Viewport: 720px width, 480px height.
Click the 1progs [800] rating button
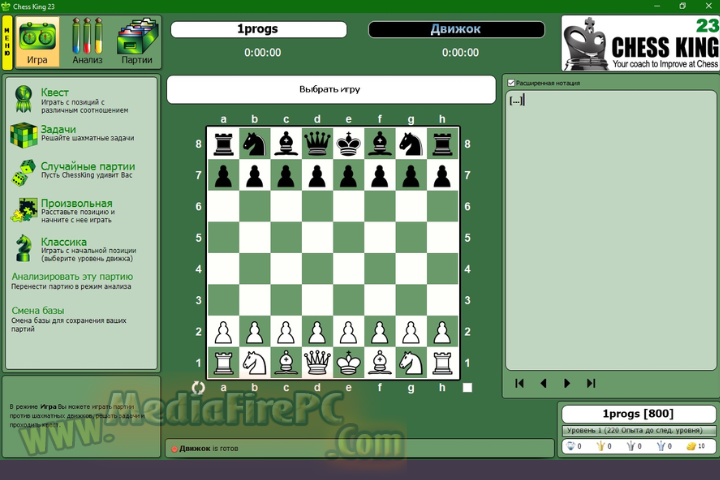tap(638, 414)
